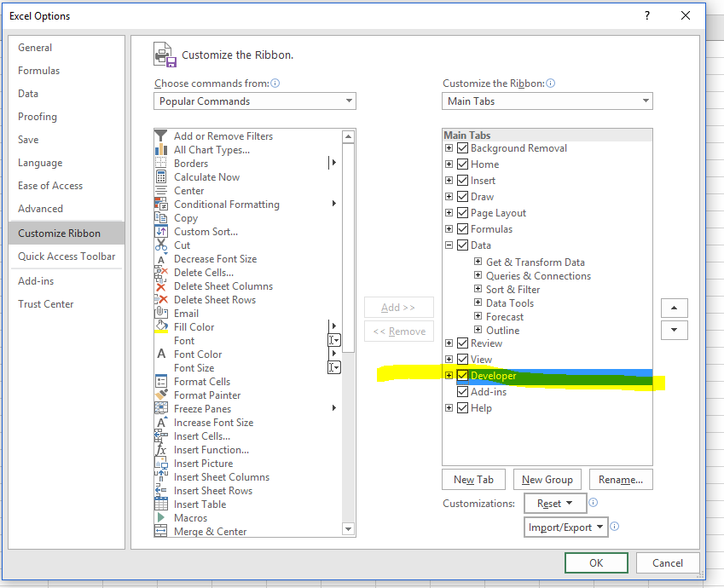Click the New Tab button

(x=474, y=480)
